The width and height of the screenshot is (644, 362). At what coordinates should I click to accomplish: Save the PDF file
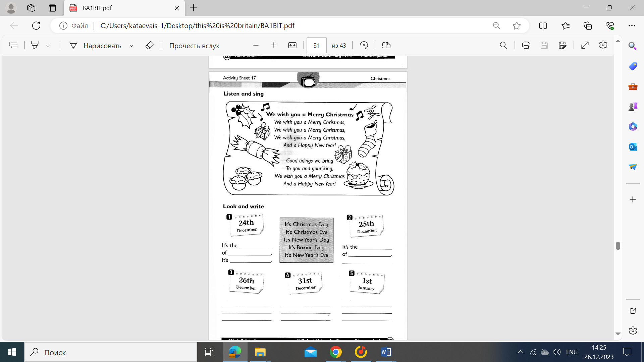(x=544, y=45)
